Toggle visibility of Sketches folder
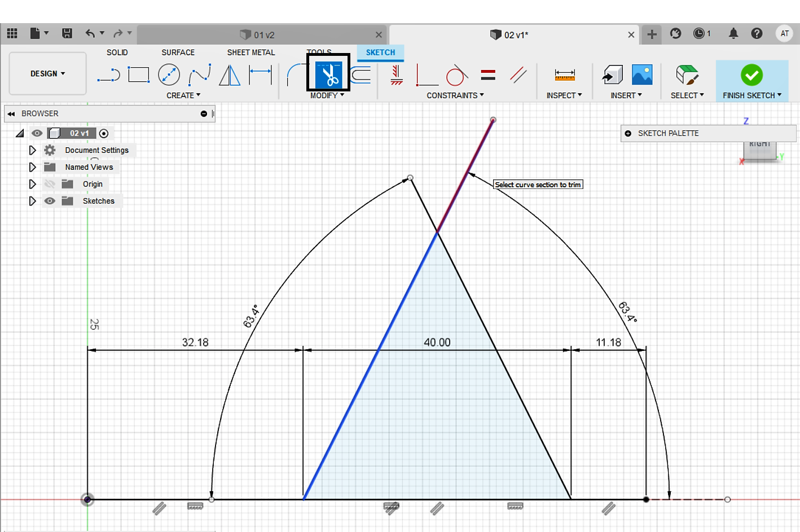Viewport: 800px width, 532px height. pyautogui.click(x=50, y=201)
